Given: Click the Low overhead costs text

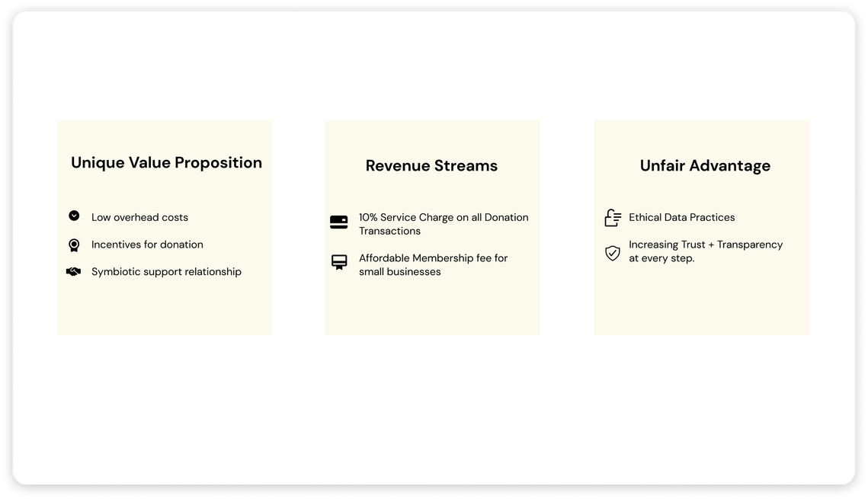Looking at the screenshot, I should coord(139,217).
